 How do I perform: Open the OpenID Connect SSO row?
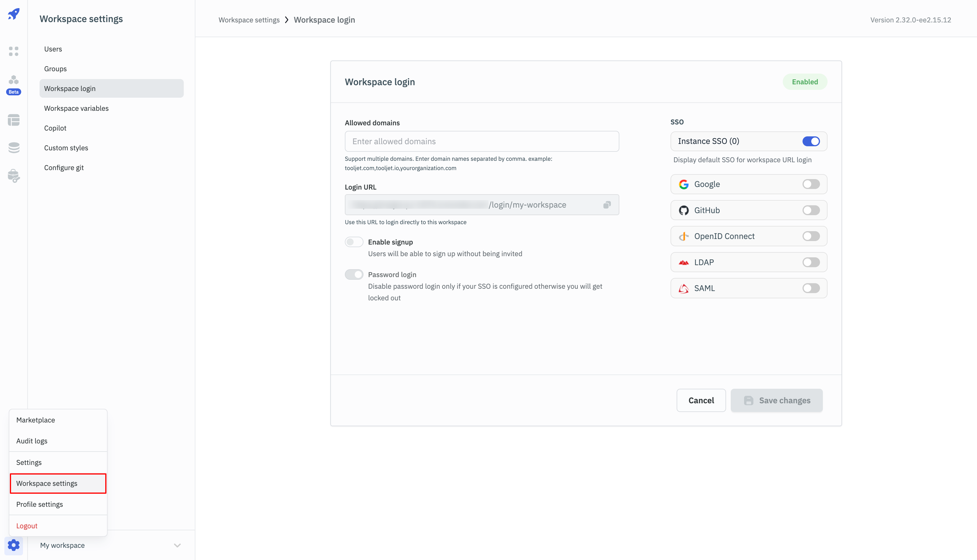[x=748, y=236]
